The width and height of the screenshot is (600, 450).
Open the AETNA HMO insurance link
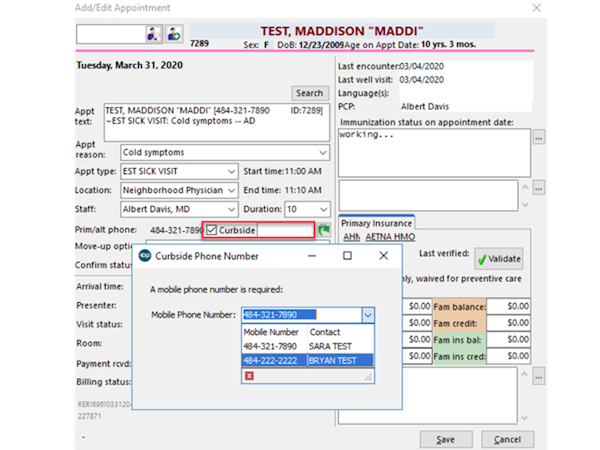click(390, 237)
